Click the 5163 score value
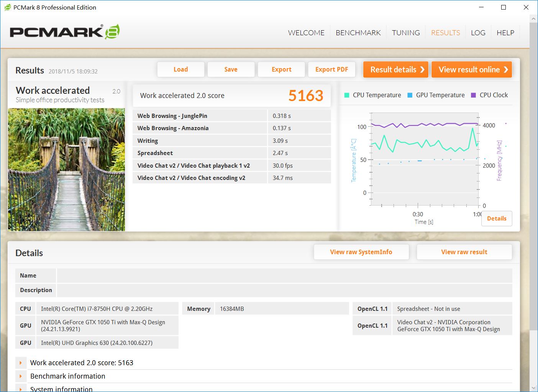The width and height of the screenshot is (538, 392). point(306,96)
